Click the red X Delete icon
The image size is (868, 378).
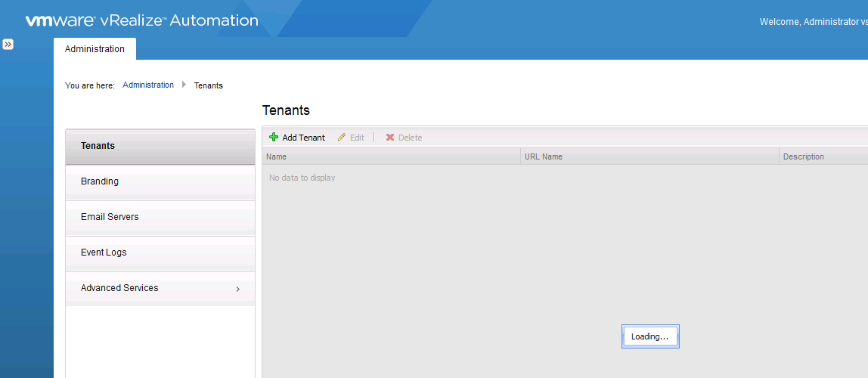(x=390, y=138)
